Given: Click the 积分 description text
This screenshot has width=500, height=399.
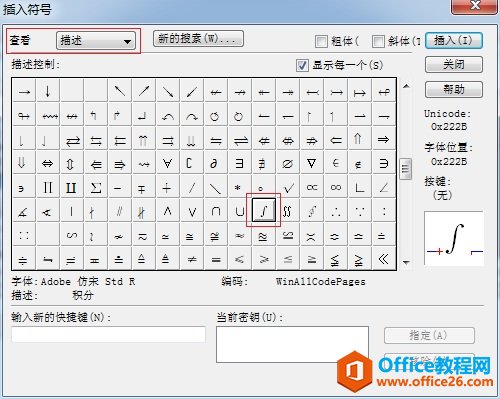Looking at the screenshot, I should coord(83,295).
